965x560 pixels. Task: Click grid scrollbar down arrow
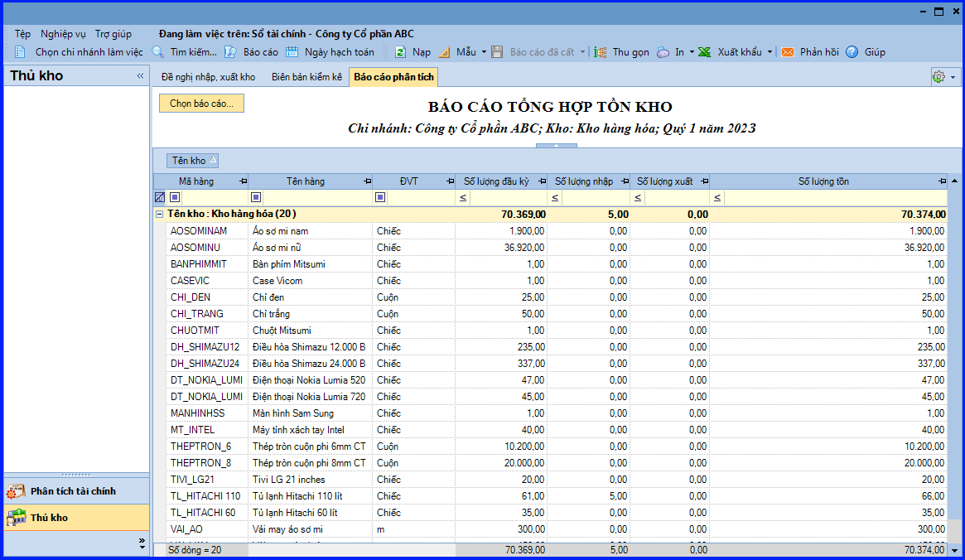pos(954,551)
